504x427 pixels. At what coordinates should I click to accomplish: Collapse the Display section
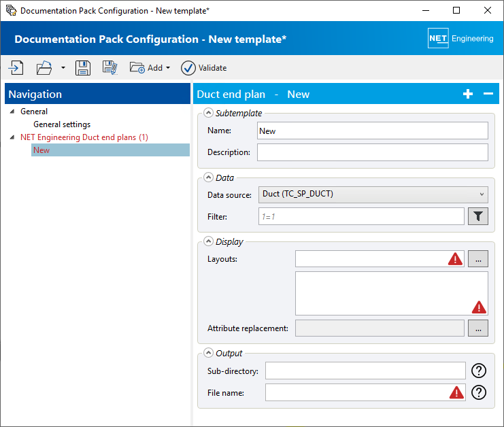(x=208, y=241)
